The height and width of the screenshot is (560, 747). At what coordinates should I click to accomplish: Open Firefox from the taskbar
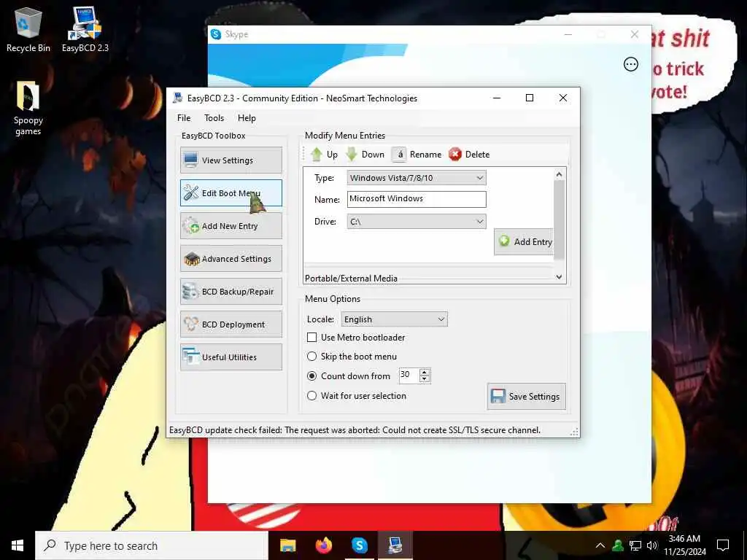tap(324, 545)
